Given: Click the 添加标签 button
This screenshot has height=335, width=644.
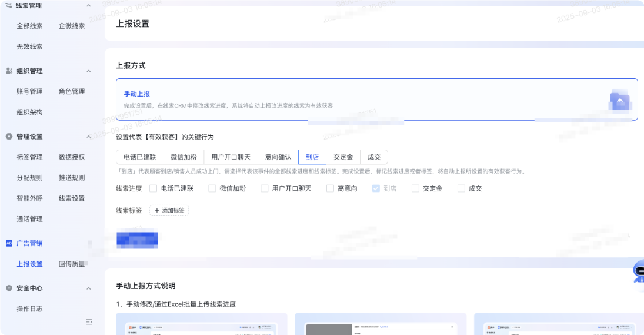Looking at the screenshot, I should [x=169, y=210].
